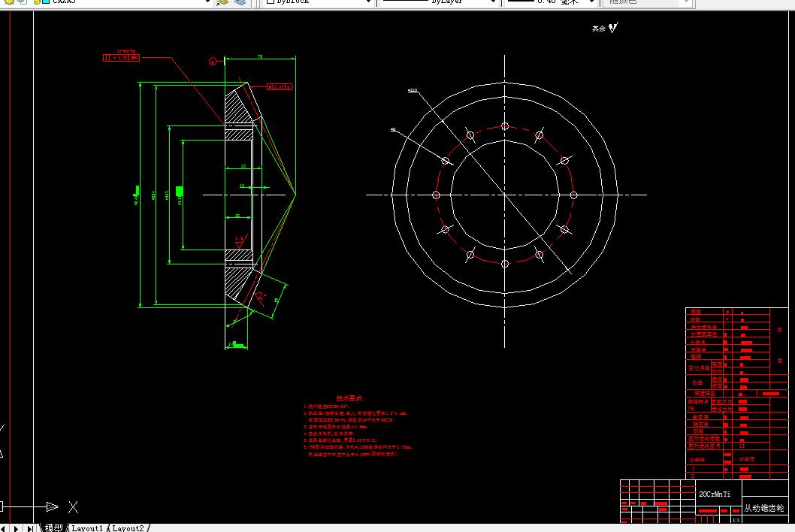
Task: Select the 20CrMnTi material text
Action: pos(715,494)
